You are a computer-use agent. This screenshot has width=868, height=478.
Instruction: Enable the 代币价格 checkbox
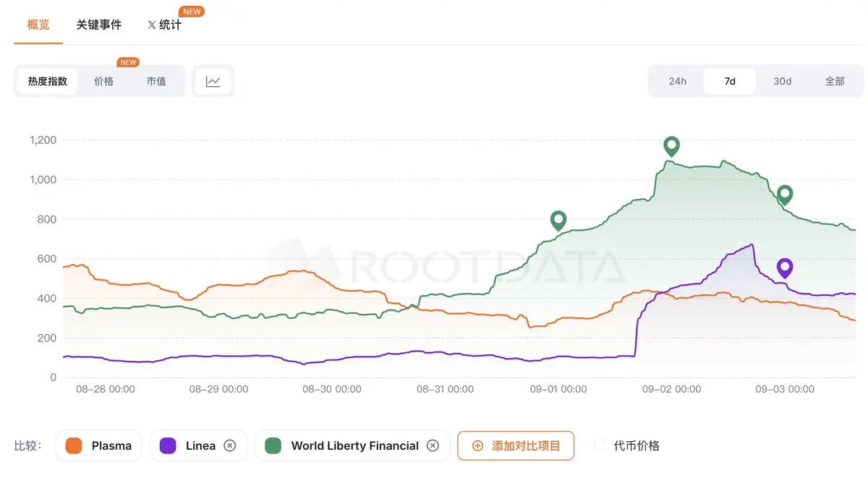pos(600,445)
